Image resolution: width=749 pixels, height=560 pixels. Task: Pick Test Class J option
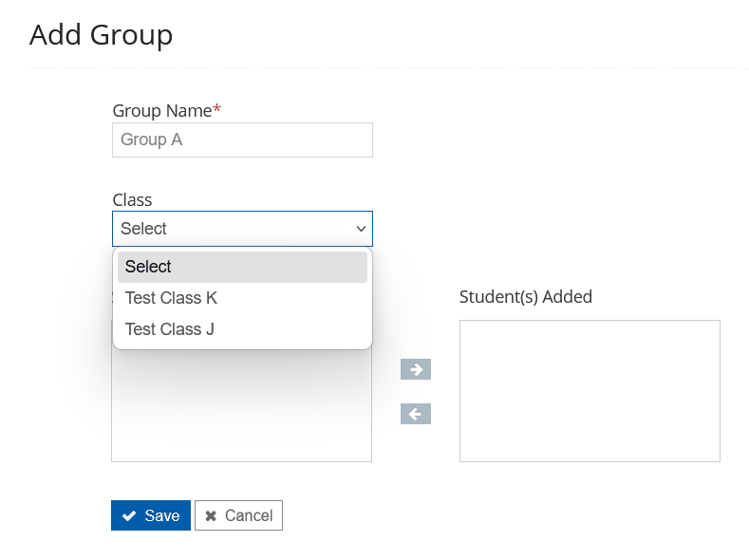pos(170,329)
